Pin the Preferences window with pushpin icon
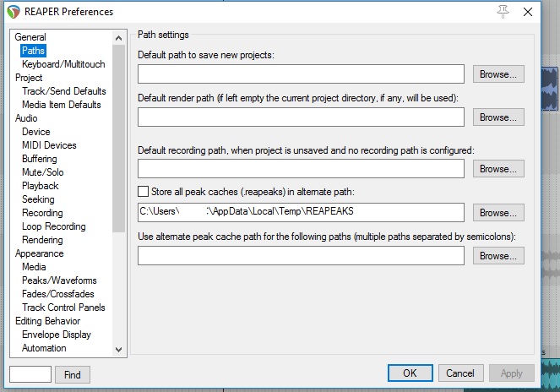The width and height of the screenshot is (560, 392). tap(504, 11)
